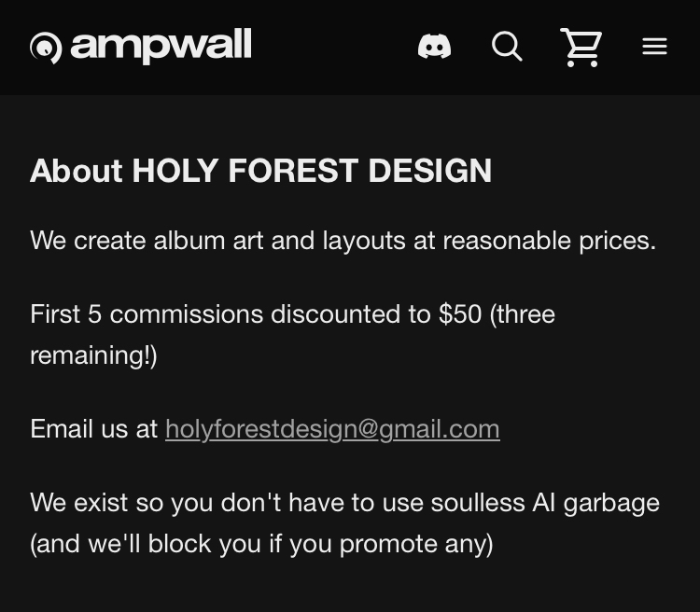Go home via the ampwall wordmark
Viewport: 700px width, 612px height.
coord(161,45)
